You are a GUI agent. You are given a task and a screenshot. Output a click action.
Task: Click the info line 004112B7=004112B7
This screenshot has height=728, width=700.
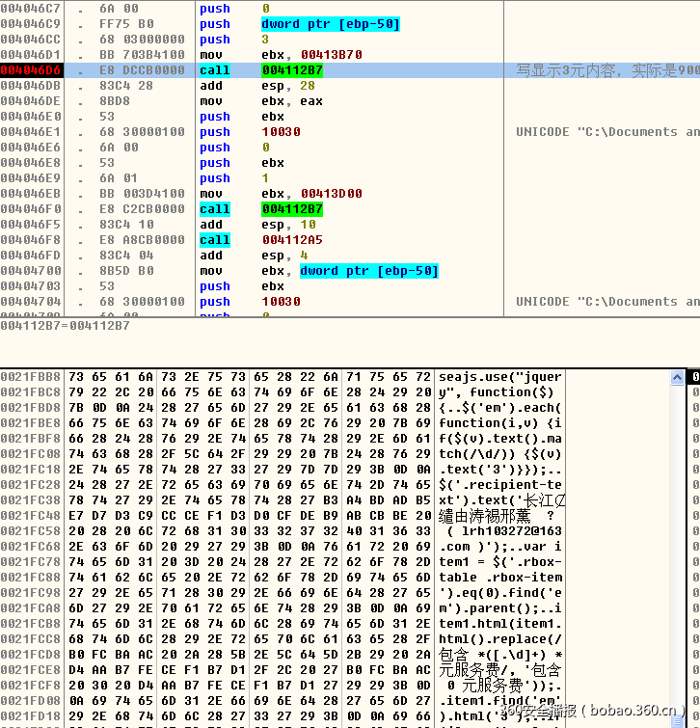tap(65, 326)
